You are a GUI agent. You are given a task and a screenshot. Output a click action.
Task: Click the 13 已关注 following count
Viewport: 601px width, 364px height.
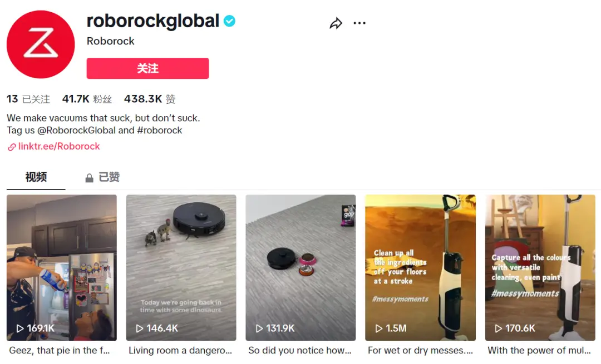click(28, 99)
